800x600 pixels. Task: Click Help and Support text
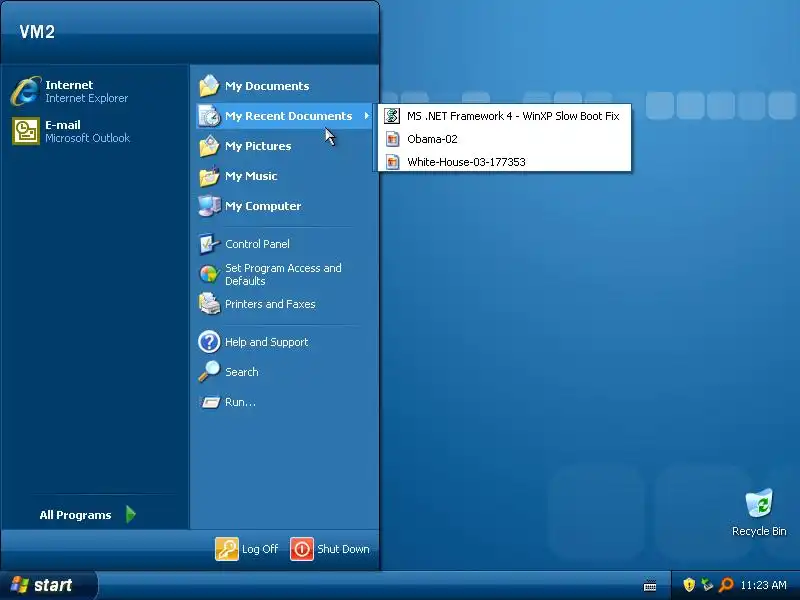tap(266, 342)
